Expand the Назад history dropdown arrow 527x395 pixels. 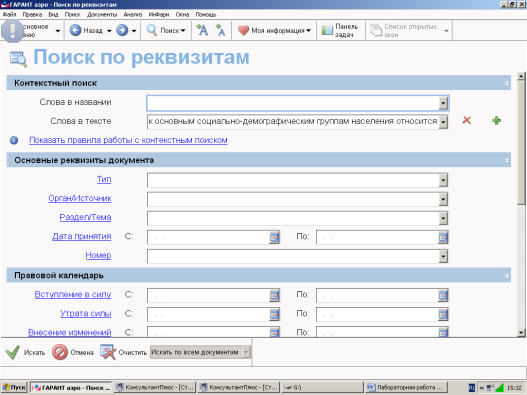(x=109, y=31)
